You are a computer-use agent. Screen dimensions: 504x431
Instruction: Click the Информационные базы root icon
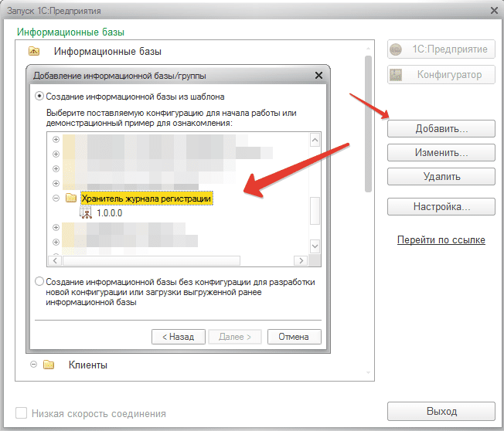(x=33, y=53)
